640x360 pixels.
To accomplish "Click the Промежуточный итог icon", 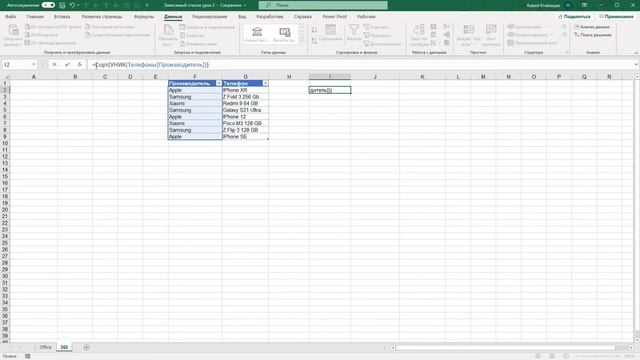I will click(x=511, y=43).
